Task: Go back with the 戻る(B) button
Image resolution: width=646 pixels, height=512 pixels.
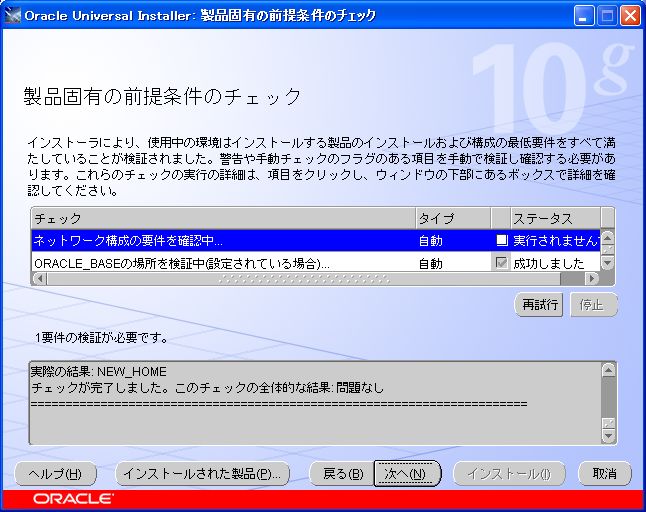Action: (342, 474)
